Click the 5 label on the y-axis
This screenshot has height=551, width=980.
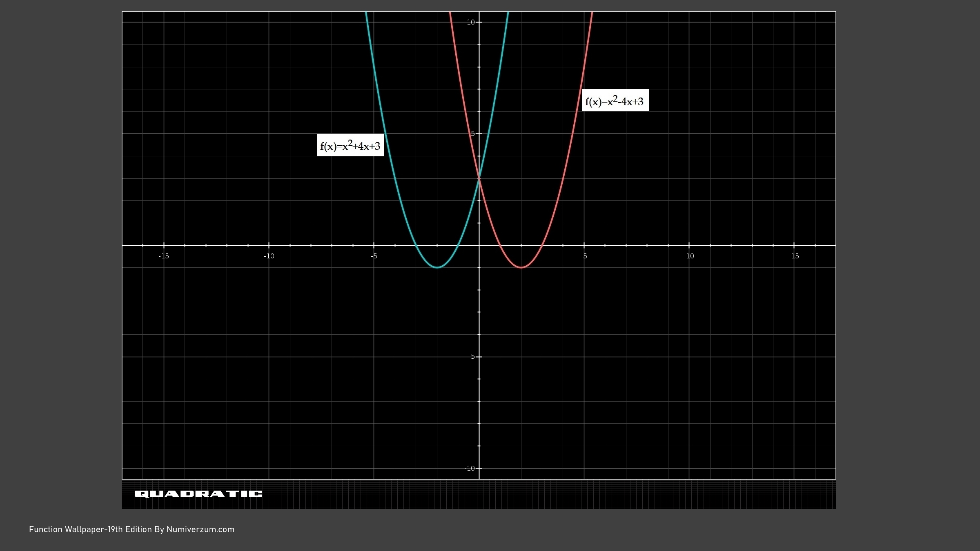click(x=473, y=134)
